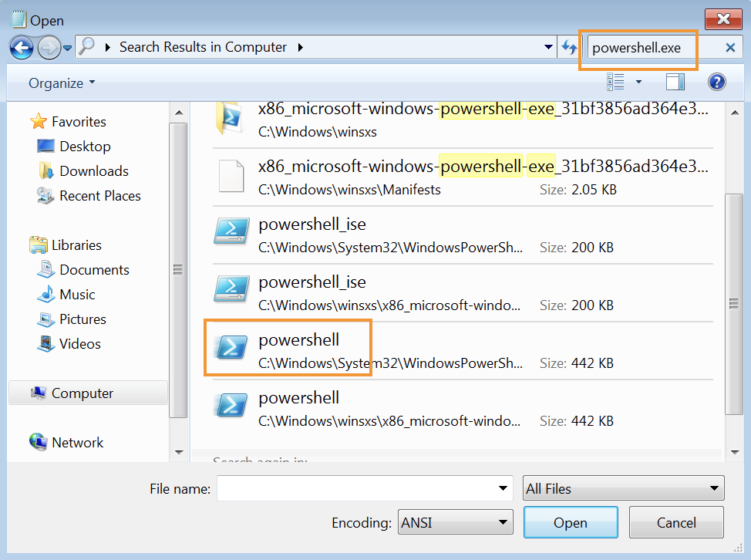Select powershell_ise icon in winsxs row
Viewport: 751px width, 560px height.
(x=232, y=288)
